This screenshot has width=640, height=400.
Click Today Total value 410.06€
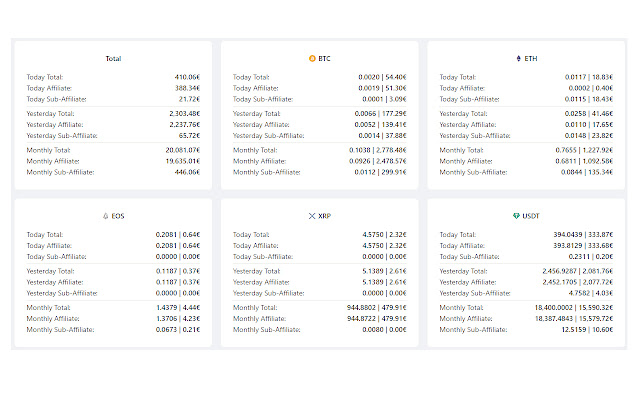(x=187, y=77)
